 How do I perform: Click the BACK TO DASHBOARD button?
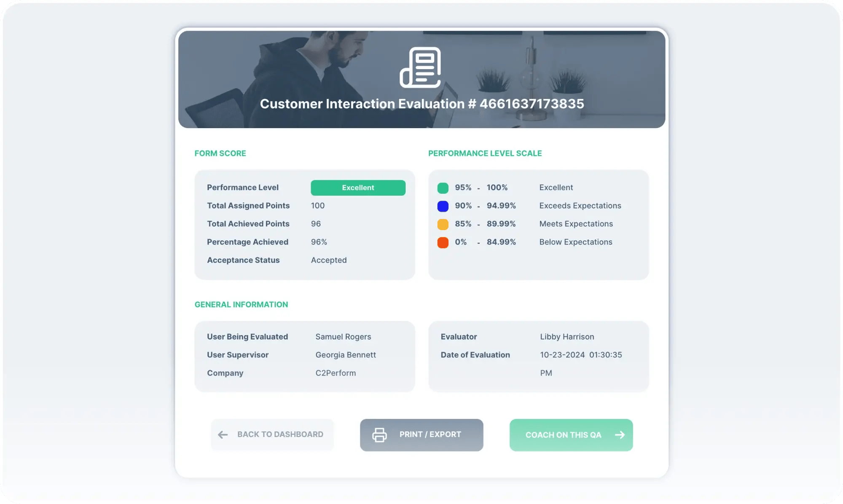pos(272,434)
